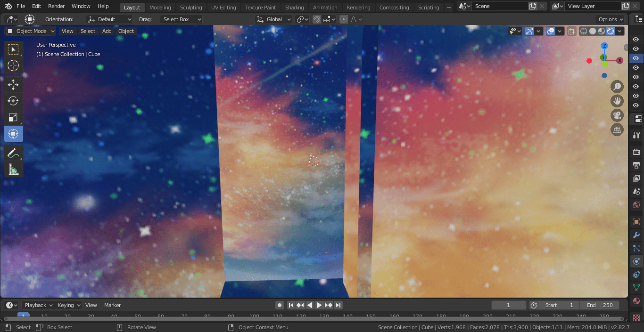
Task: Open the Keying dropdown
Action: [x=68, y=305]
